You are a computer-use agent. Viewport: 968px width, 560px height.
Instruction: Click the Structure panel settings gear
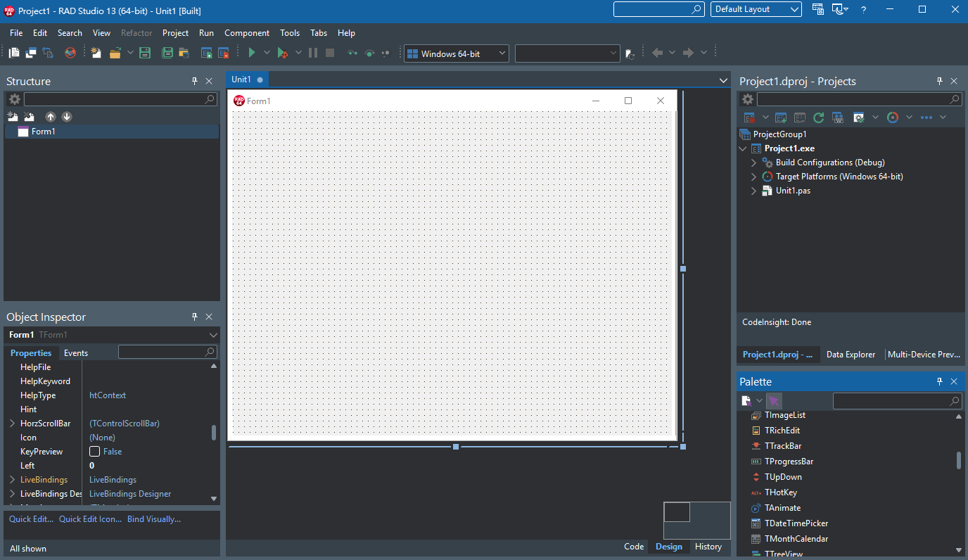14,99
